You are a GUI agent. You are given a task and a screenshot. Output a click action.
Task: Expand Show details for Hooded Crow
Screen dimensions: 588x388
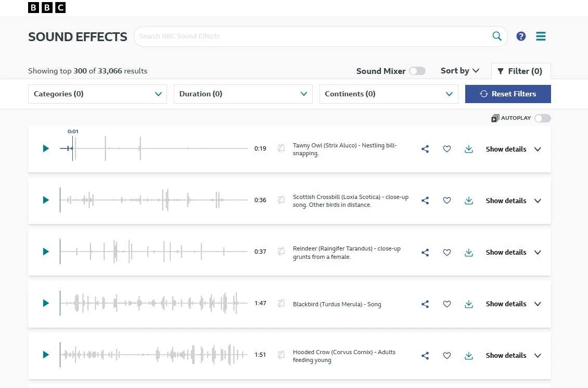514,355
